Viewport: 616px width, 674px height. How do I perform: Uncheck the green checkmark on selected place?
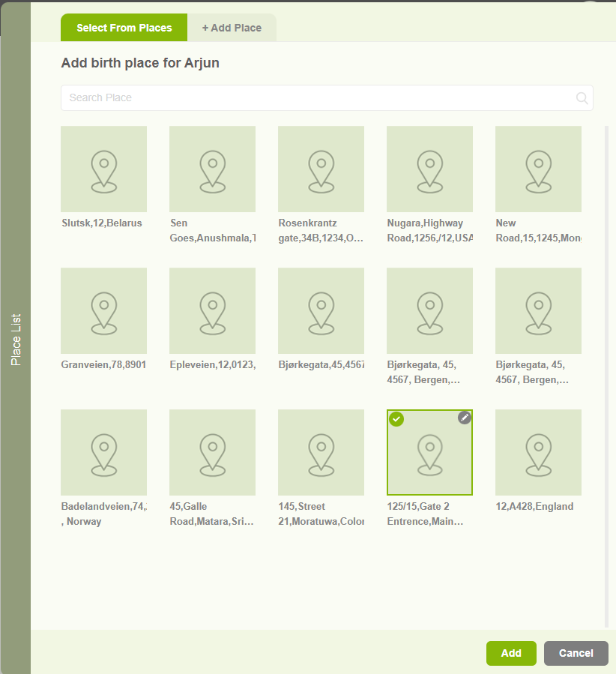pos(396,419)
